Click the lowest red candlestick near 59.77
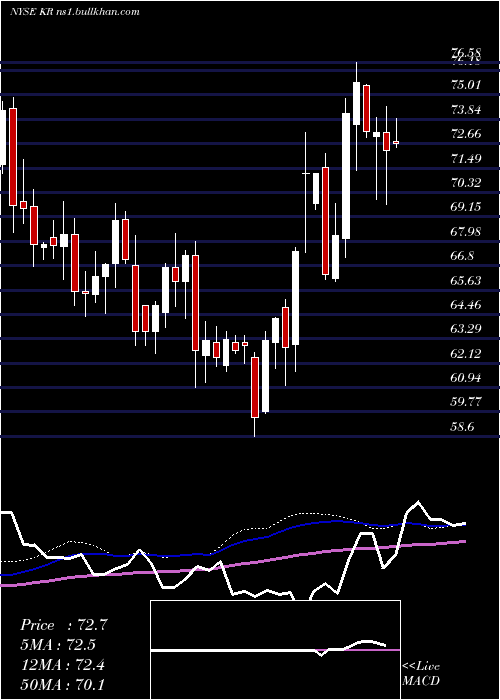Viewport: 500px width, 700px height. click(x=255, y=388)
